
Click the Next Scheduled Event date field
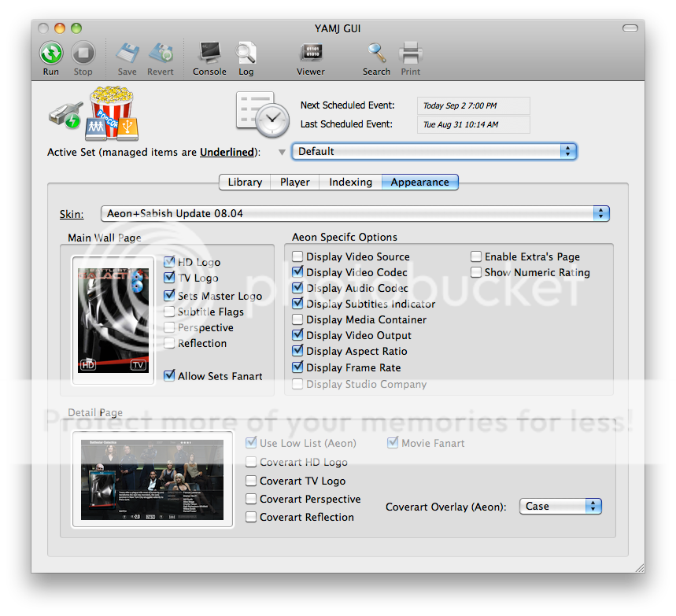pos(473,105)
